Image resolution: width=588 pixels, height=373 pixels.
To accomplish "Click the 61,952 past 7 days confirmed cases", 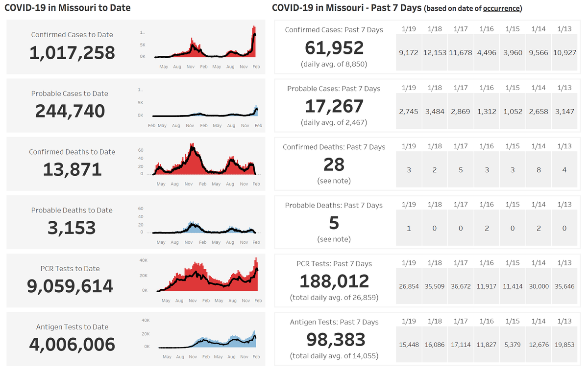I will tap(334, 48).
